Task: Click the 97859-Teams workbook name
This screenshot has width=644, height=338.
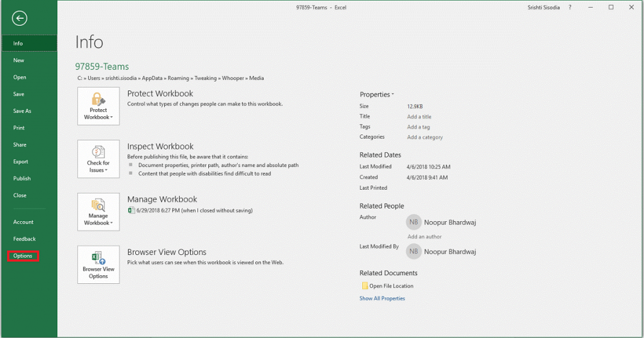Action: point(102,67)
